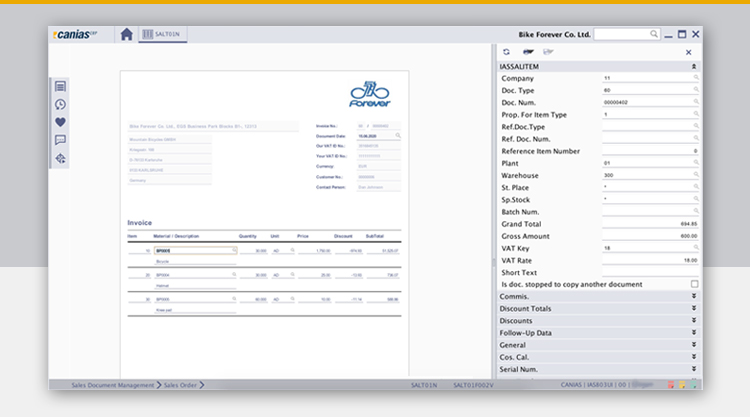Open the unit lookup icon for item 10
The width and height of the screenshot is (750, 417).
click(x=293, y=250)
